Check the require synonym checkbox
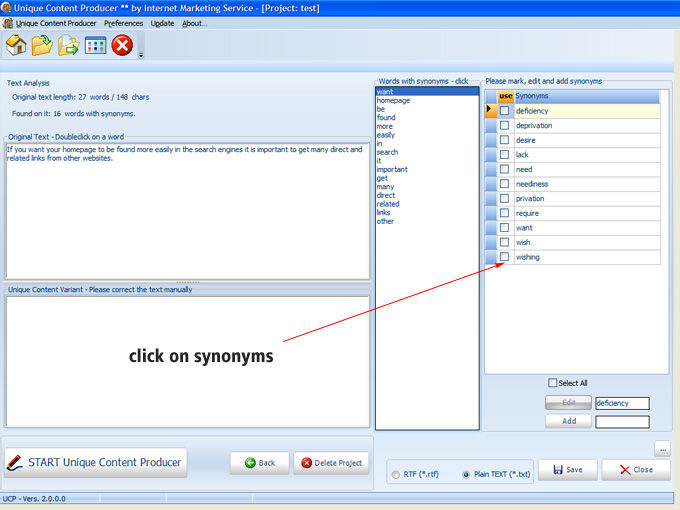This screenshot has width=680, height=510. tap(504, 213)
